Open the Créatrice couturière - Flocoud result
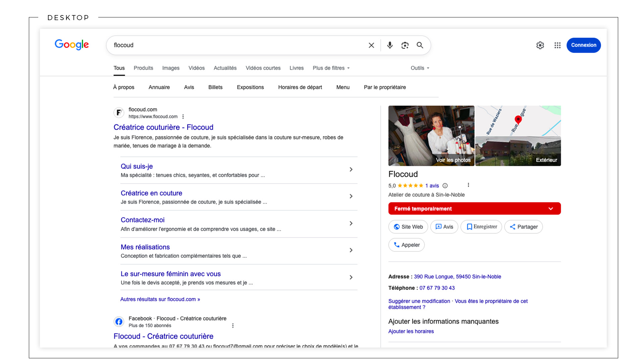644x362 pixels. (163, 127)
